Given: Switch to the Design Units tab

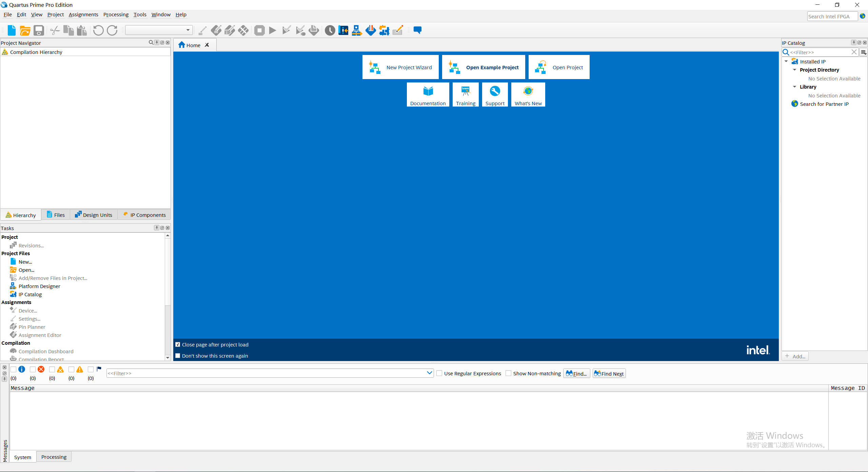Looking at the screenshot, I should [94, 215].
